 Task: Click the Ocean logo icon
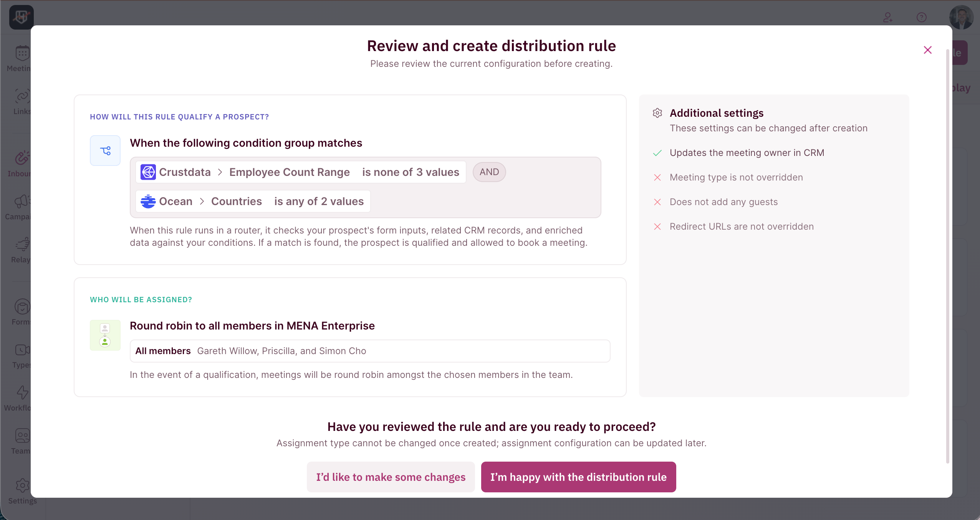pos(148,201)
